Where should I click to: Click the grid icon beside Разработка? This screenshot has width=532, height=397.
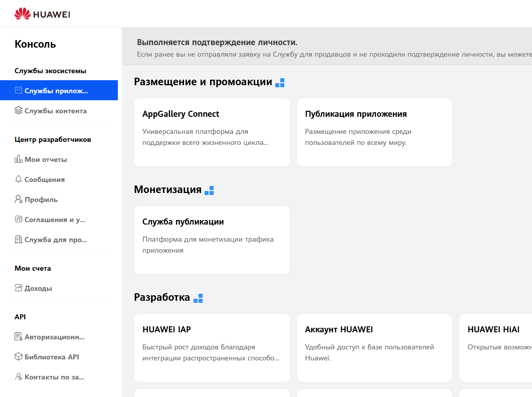[199, 298]
